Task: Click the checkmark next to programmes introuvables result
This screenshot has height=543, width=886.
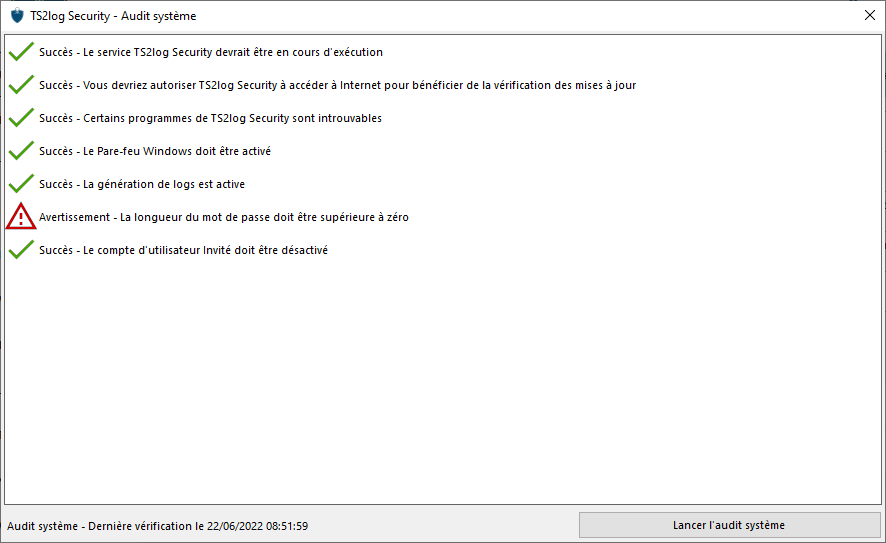Action: coord(21,118)
